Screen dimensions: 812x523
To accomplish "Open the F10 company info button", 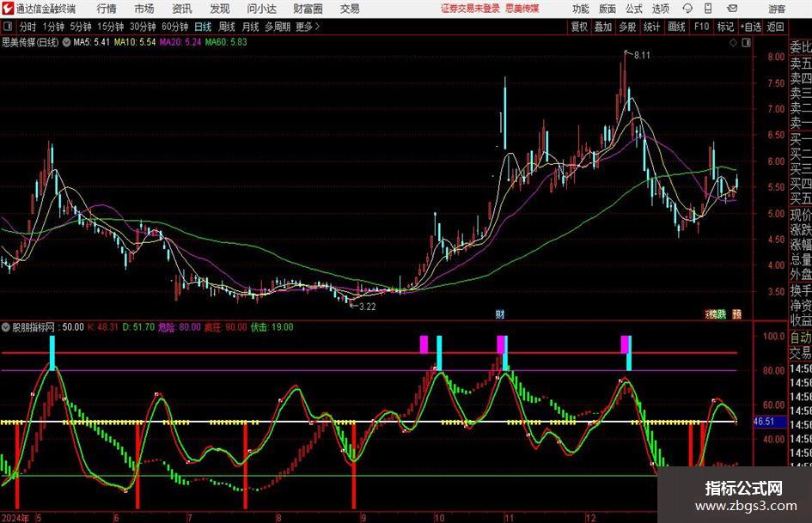I will point(702,27).
